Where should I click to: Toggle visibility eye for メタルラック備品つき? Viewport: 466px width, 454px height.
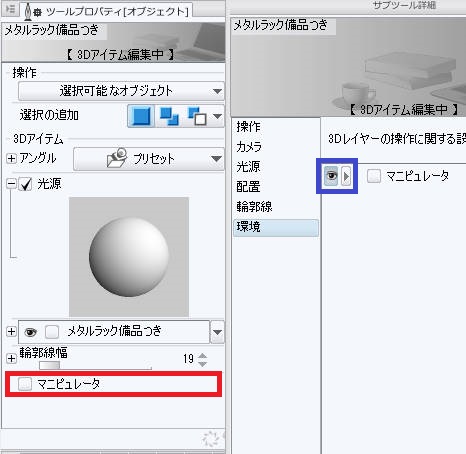30,332
